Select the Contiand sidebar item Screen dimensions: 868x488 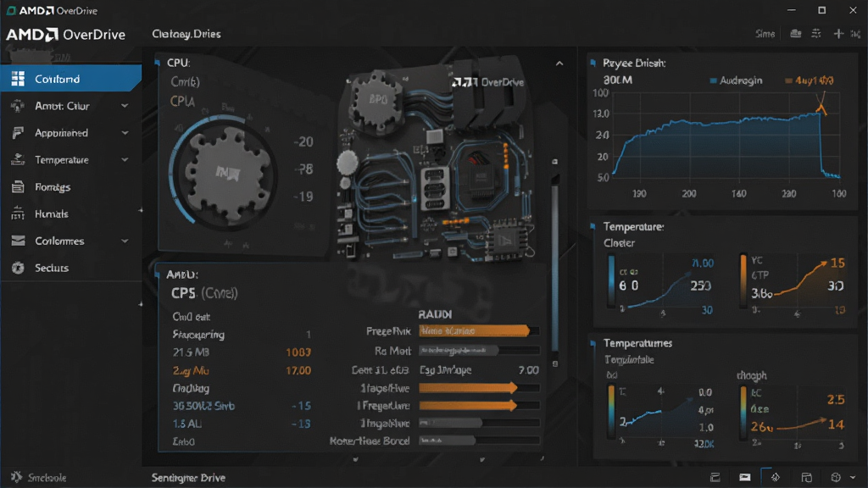click(71, 79)
